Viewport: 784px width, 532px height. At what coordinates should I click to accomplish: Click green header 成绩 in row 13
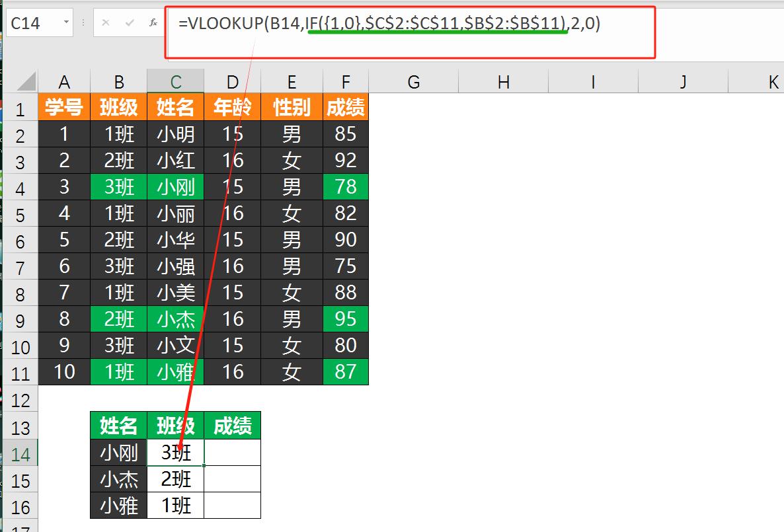tap(233, 426)
